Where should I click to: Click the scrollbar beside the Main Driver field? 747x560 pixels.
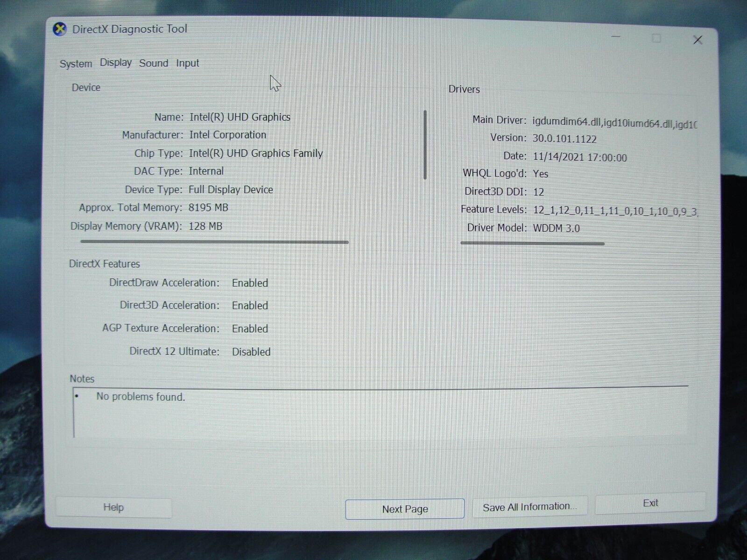pos(425,145)
